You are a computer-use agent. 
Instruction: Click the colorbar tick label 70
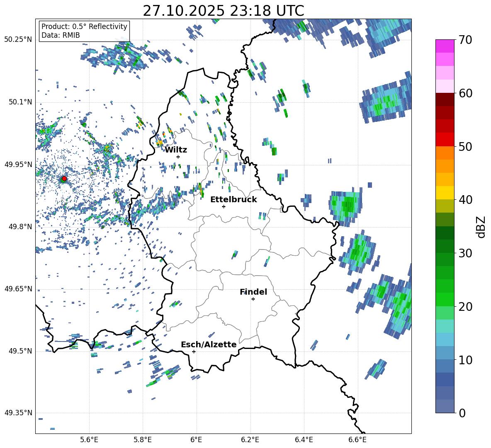click(x=465, y=40)
